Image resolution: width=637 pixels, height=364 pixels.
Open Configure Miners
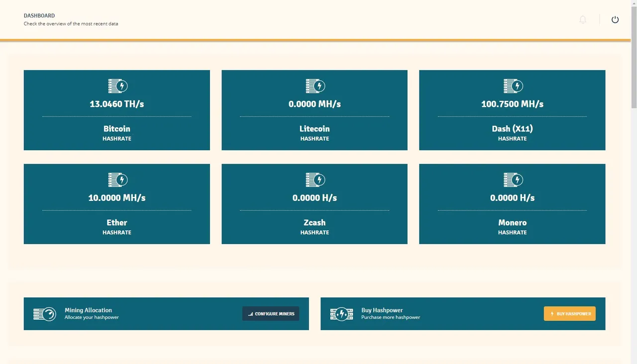pos(271,314)
